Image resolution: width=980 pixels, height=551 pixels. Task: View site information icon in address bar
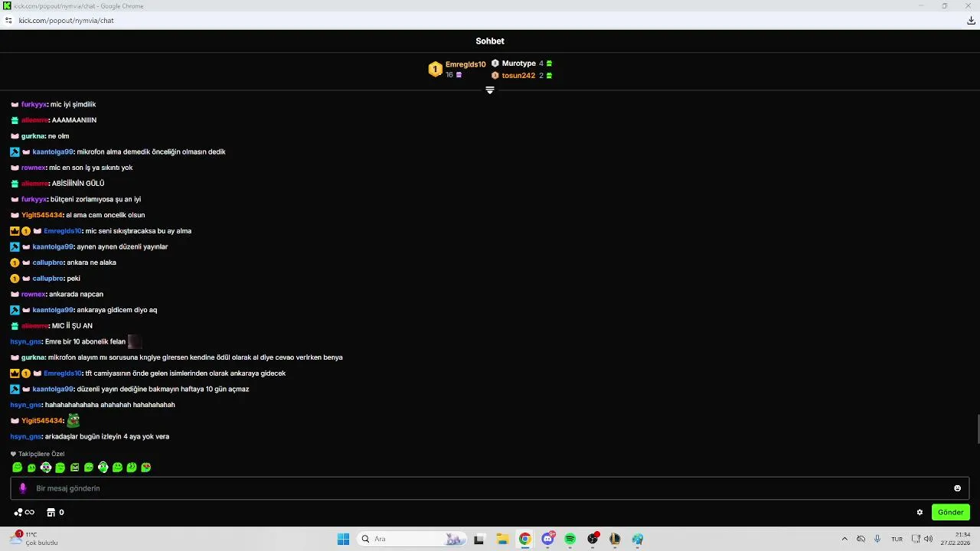[8, 21]
